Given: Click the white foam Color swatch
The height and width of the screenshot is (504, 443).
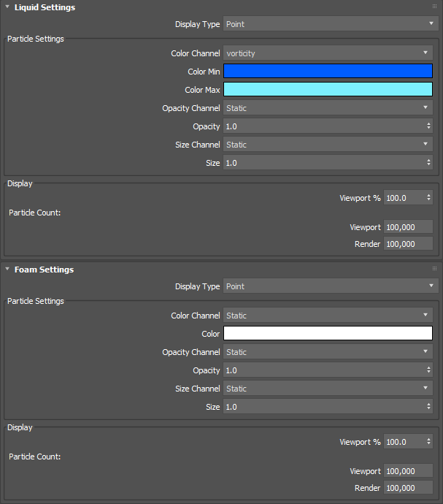Looking at the screenshot, I should tap(328, 334).
